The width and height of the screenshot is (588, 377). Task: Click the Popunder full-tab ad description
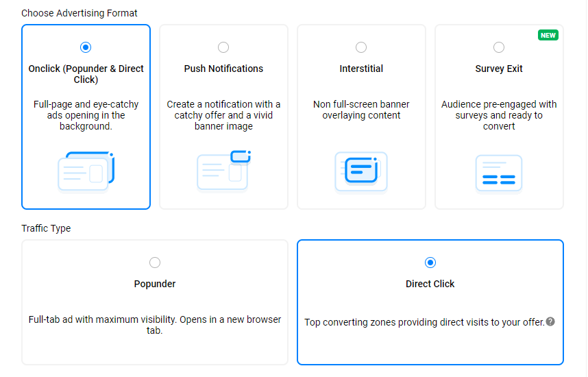155,325
